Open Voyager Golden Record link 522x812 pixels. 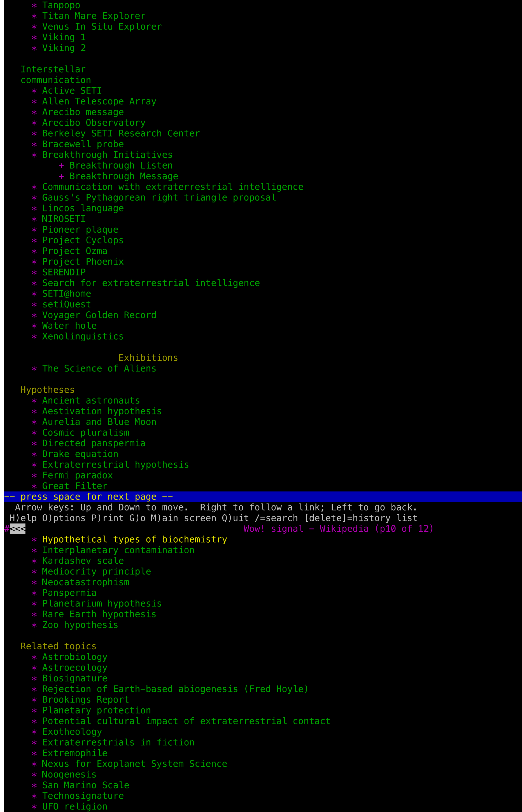coord(99,315)
